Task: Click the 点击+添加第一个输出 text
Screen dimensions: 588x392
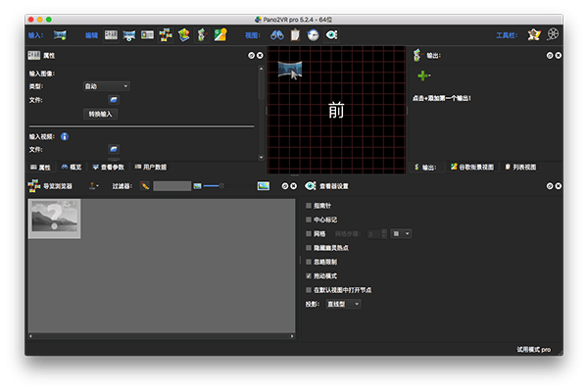Action: pos(449,99)
